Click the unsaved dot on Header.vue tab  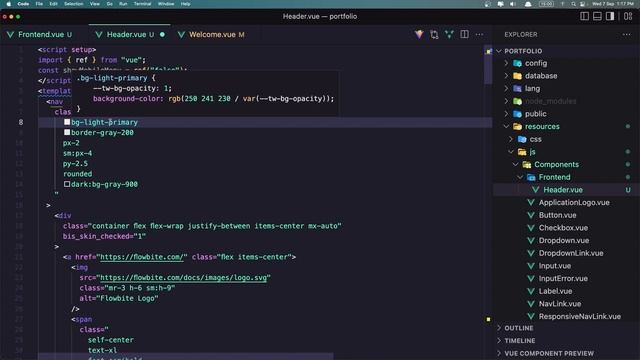click(x=162, y=35)
